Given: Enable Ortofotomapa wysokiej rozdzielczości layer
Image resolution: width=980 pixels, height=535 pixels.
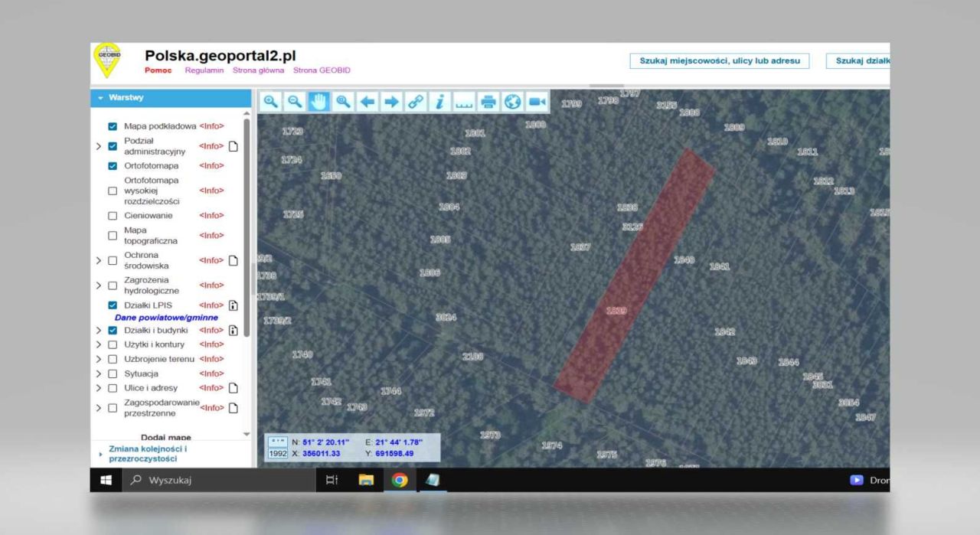Looking at the screenshot, I should click(x=113, y=191).
